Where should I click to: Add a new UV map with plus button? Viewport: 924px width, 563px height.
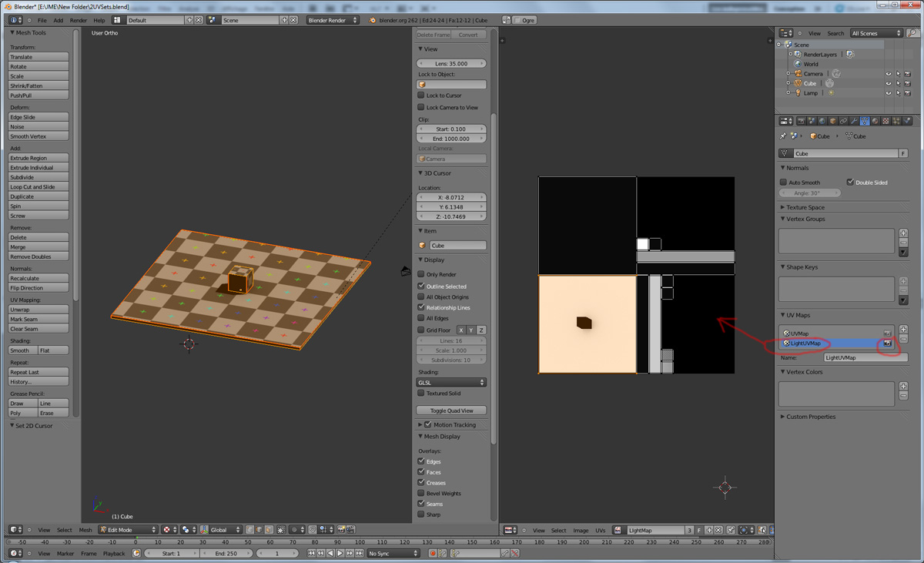click(x=903, y=330)
